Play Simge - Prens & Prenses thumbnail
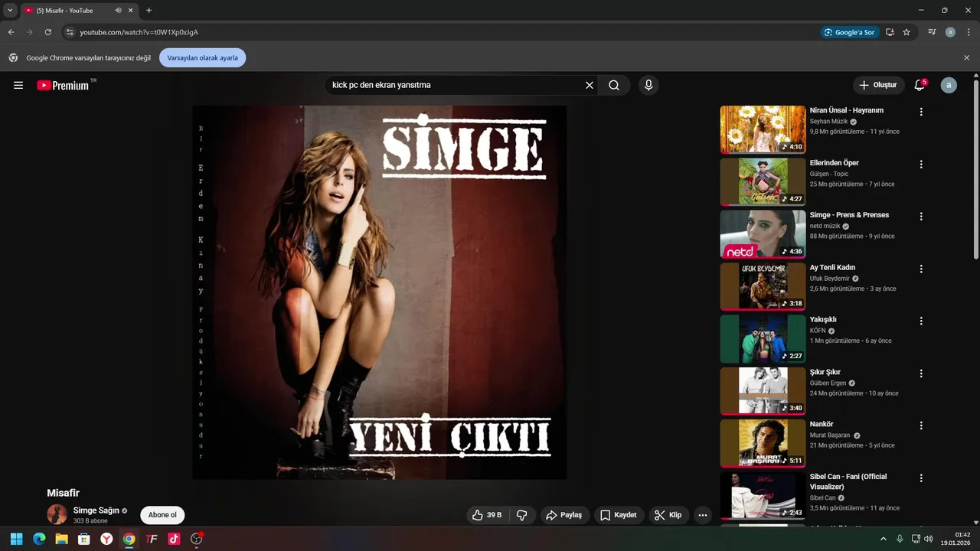Screen dimensions: 980x551 click(x=763, y=234)
